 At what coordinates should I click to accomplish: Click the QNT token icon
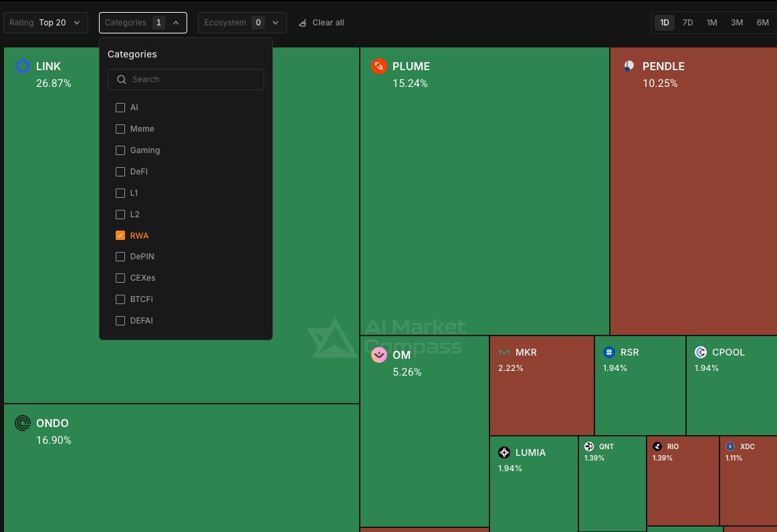point(588,446)
